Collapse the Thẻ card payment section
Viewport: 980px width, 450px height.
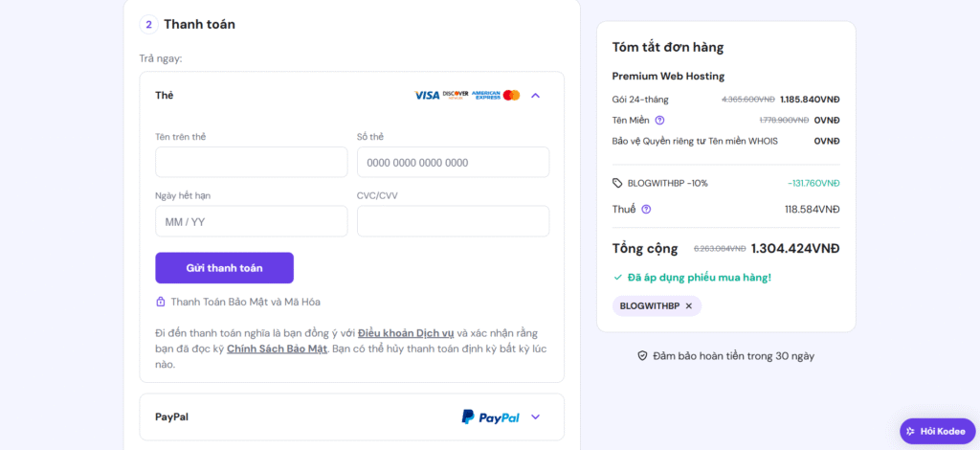536,96
